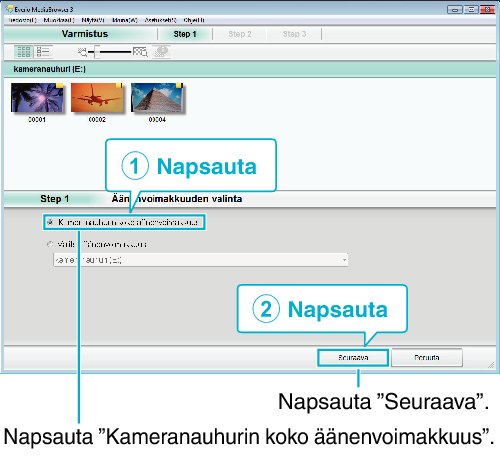Click the Seuraava button
Viewport: 500px width, 457px height.
pyautogui.click(x=353, y=358)
